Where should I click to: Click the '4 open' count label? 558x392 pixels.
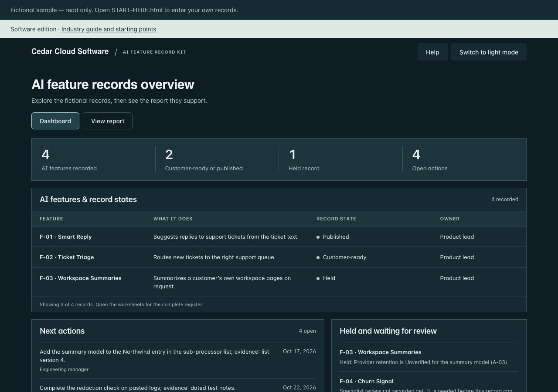pyautogui.click(x=307, y=331)
